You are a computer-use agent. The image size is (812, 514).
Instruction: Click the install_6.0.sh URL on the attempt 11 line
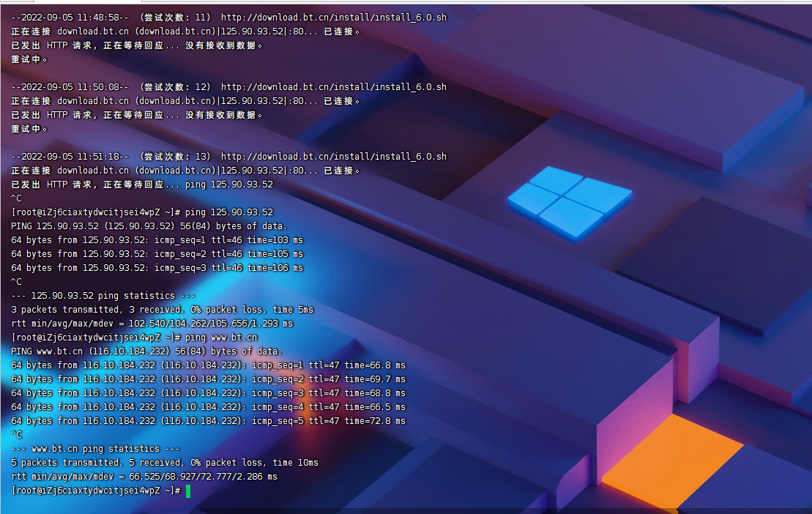(333, 18)
